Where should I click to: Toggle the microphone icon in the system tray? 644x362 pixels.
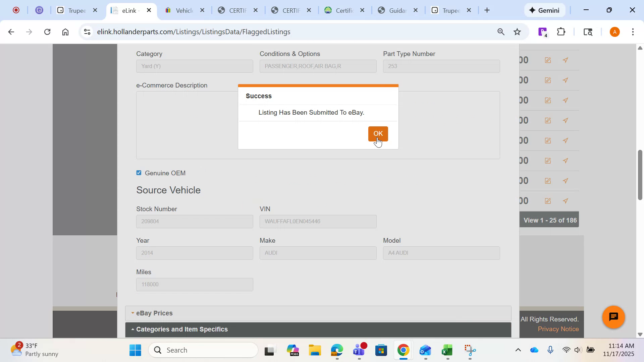point(551,350)
